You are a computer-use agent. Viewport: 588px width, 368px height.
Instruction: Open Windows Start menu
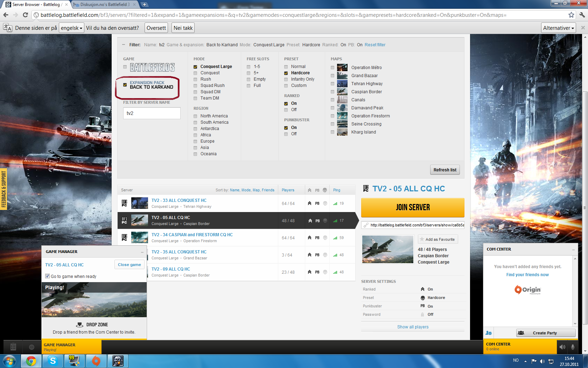tap(9, 361)
